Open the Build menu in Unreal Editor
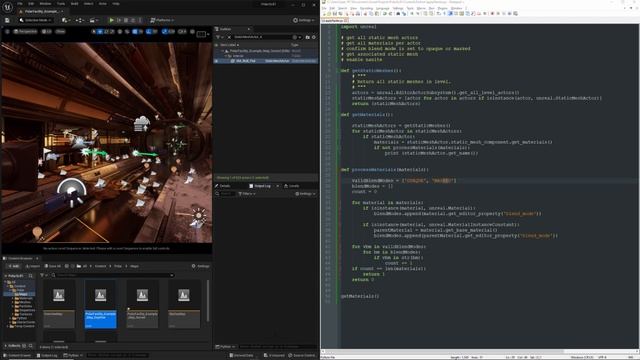Screen dimensions: 640x360 (75, 4)
